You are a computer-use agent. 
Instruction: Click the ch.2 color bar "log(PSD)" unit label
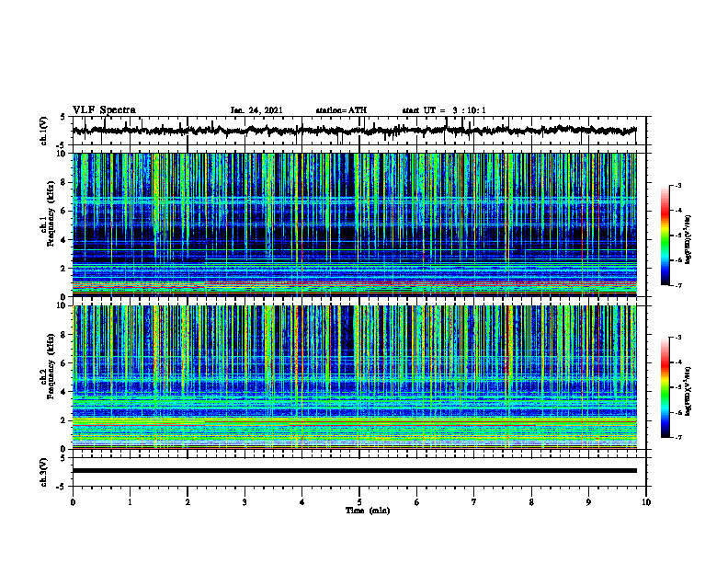point(688,391)
